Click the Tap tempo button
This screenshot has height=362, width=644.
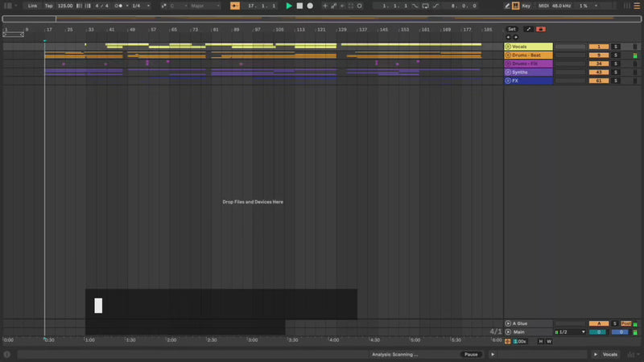pyautogui.click(x=49, y=6)
